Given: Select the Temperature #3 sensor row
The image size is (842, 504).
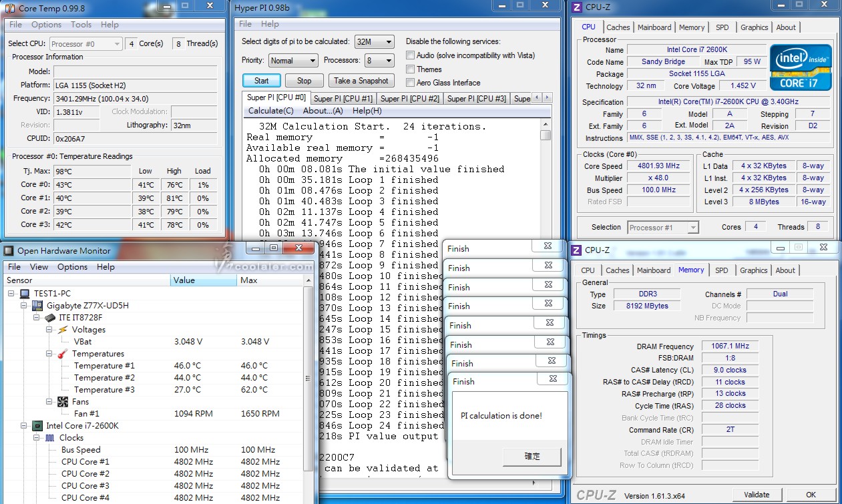Looking at the screenshot, I should [154, 390].
